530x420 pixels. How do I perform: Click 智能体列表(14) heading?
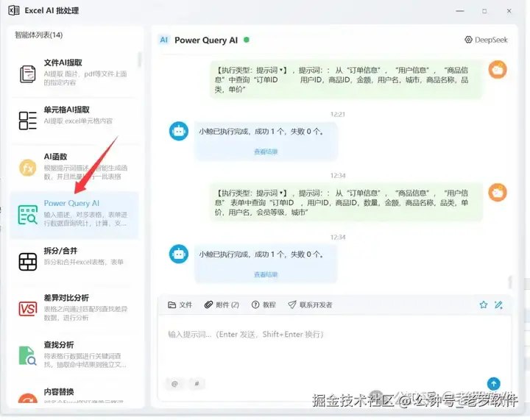coord(38,35)
